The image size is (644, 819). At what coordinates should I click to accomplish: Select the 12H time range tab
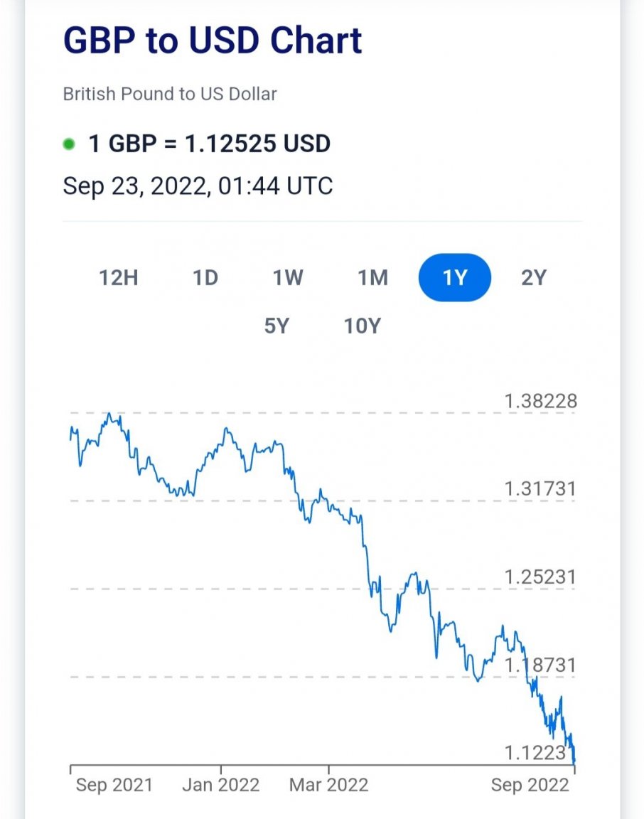click(x=119, y=277)
